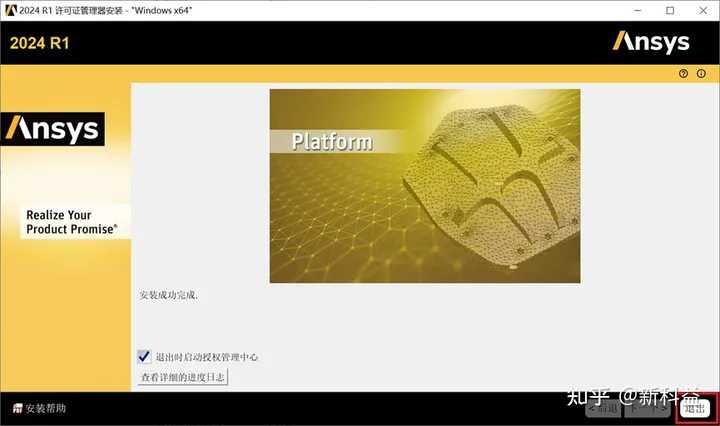The width and height of the screenshot is (720, 426).
Task: Toggle 退出时启动授权管理中心 checkbox
Action: click(144, 357)
